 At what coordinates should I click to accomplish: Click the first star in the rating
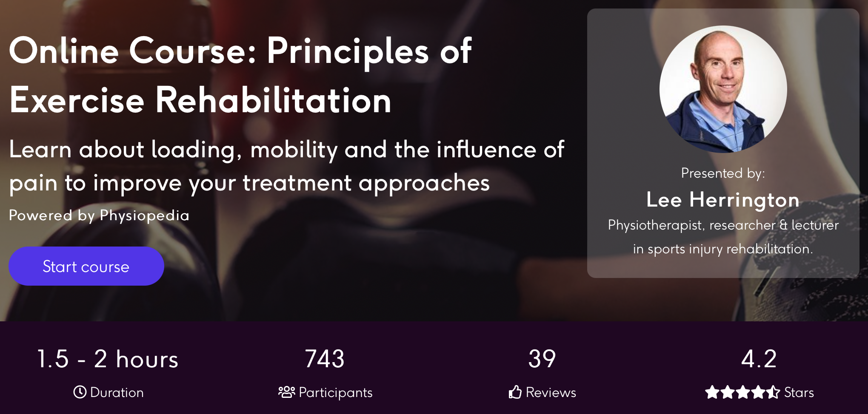pyautogui.click(x=712, y=392)
